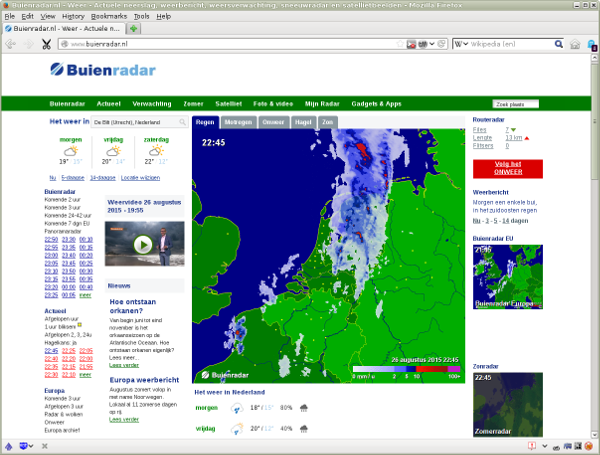Image resolution: width=600 pixels, height=455 pixels.
Task: Open the Help menu
Action: point(163,16)
